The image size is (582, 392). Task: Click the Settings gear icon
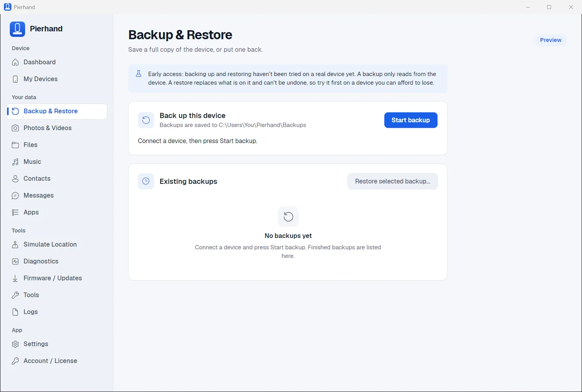15,344
